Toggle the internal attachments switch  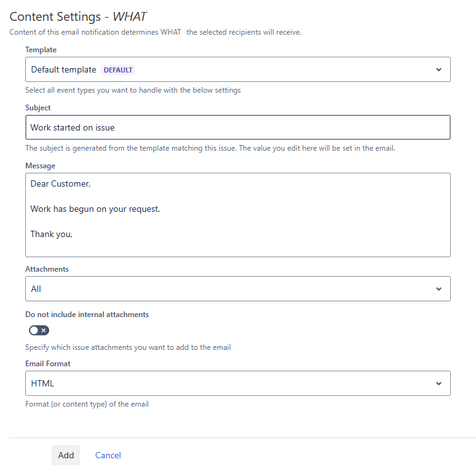(39, 330)
